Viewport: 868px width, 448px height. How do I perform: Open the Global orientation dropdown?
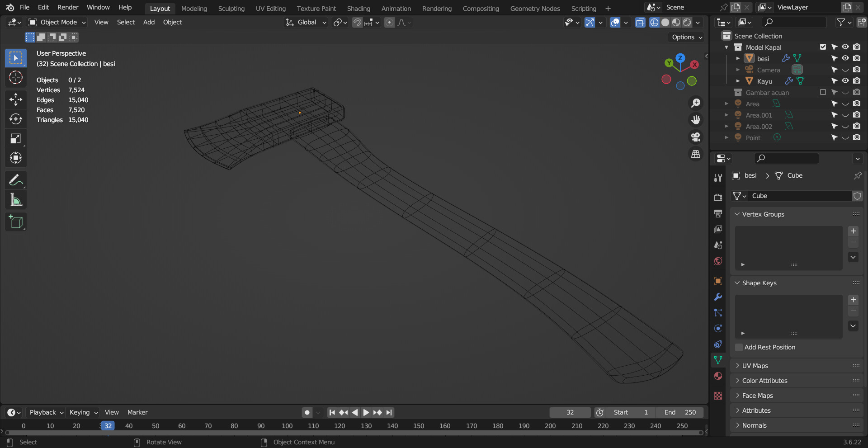306,22
